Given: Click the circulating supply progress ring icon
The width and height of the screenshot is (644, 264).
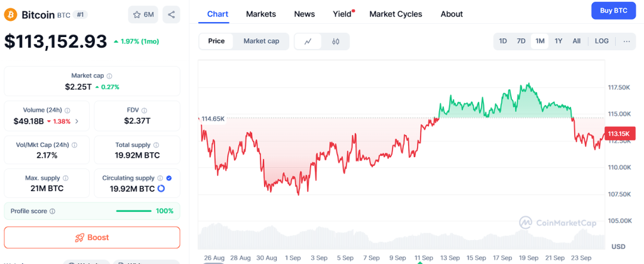Looking at the screenshot, I should click(161, 189).
